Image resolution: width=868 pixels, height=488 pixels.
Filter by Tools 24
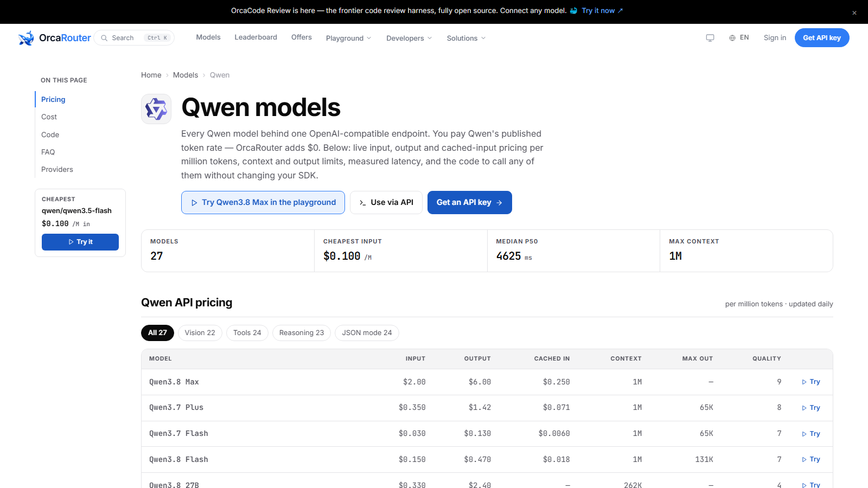pyautogui.click(x=247, y=333)
